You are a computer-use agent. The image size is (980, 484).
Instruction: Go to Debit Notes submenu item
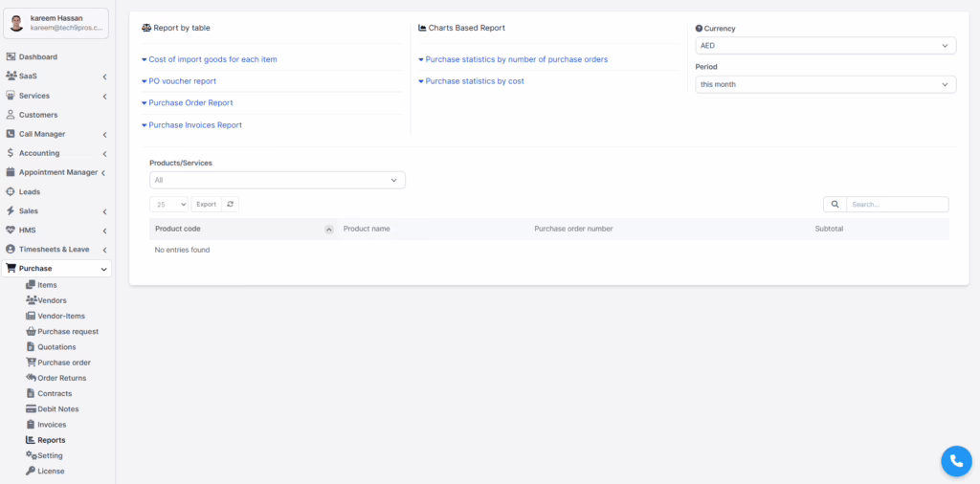click(x=57, y=409)
